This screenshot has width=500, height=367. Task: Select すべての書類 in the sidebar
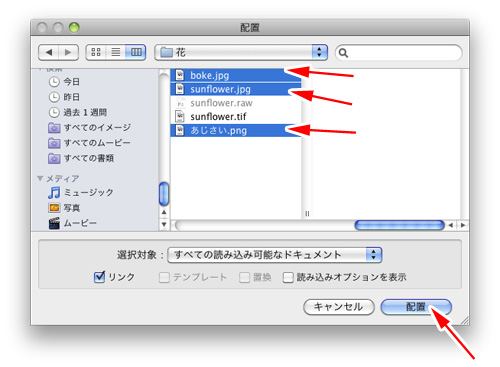[89, 158]
